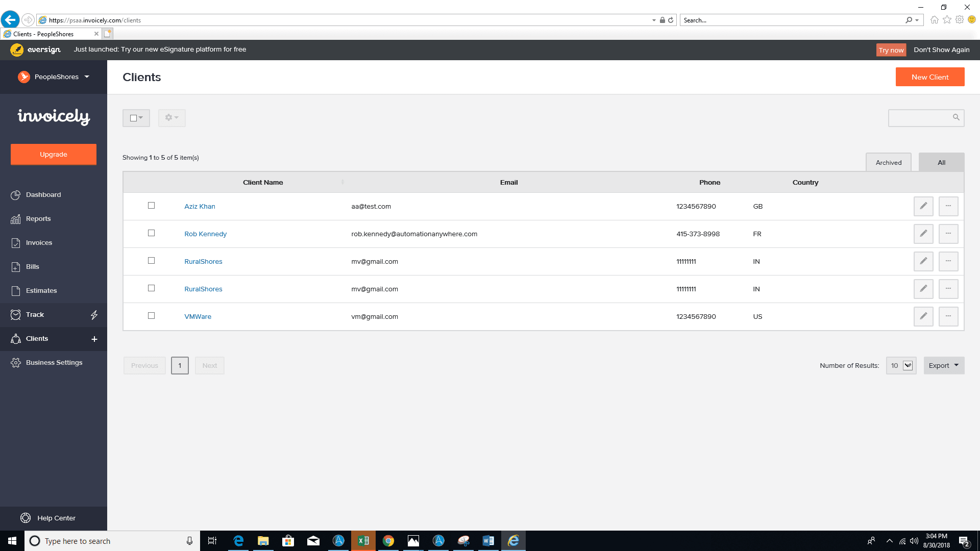Open the select-all checkbox dropdown
Viewport: 980px width, 551px height.
click(136, 118)
